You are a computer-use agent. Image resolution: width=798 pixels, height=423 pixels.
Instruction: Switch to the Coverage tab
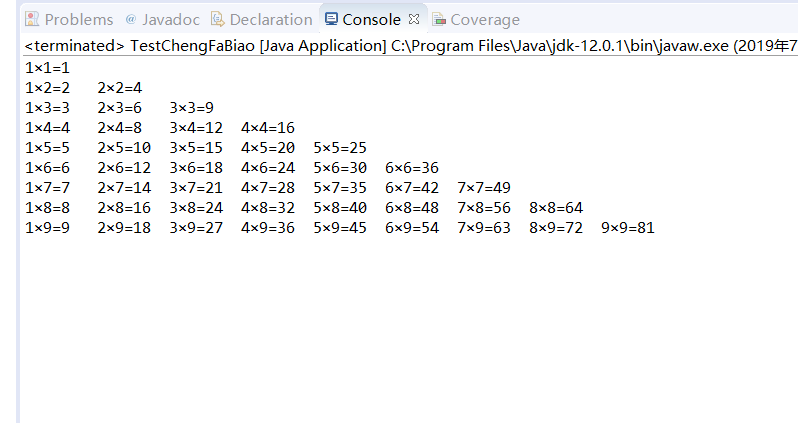tap(485, 20)
